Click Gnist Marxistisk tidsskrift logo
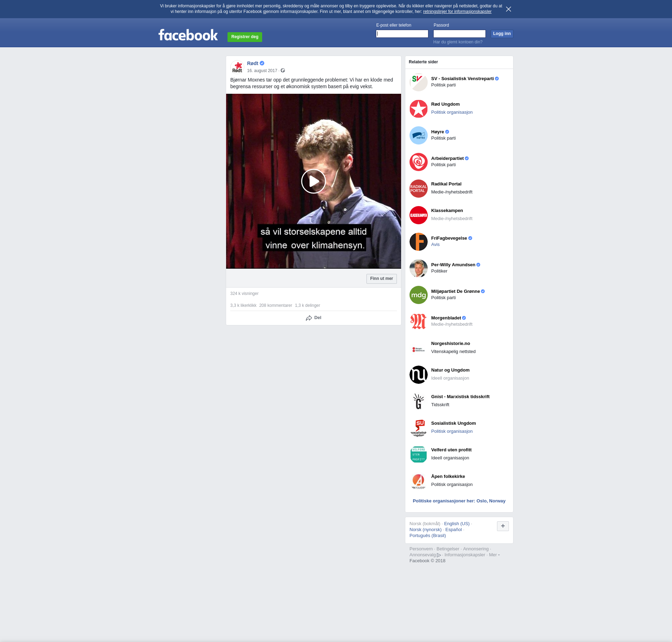672x642 pixels. (x=418, y=401)
